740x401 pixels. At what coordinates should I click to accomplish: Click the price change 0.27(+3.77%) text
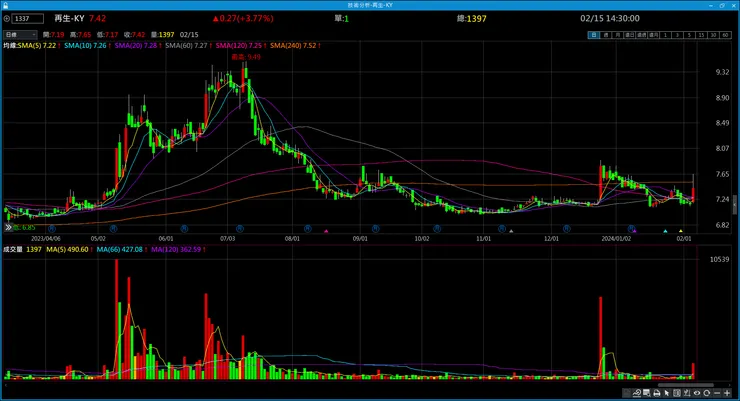pos(243,18)
